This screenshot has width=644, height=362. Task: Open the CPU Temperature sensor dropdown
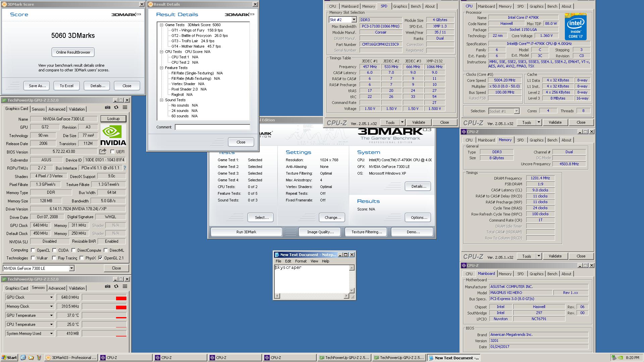pos(51,324)
